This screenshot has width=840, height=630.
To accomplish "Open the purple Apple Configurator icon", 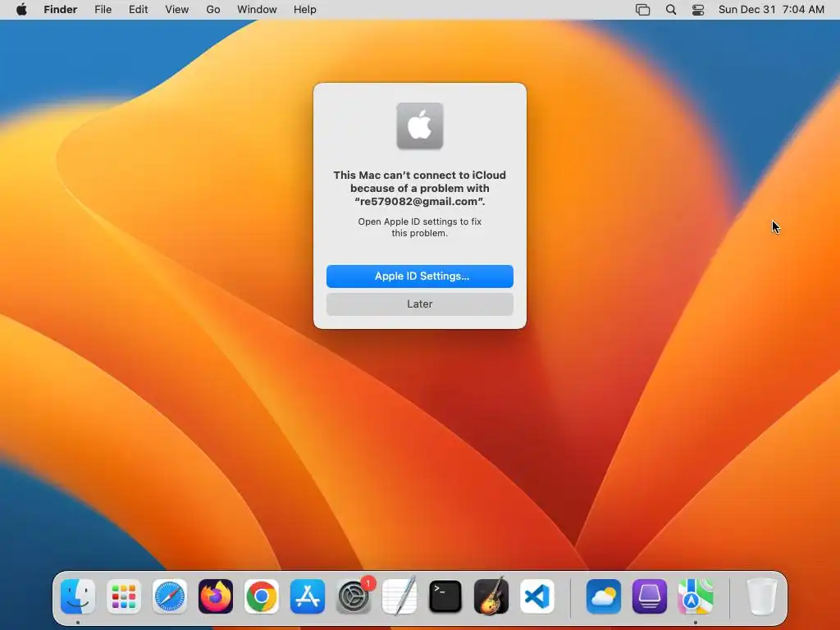I will (650, 596).
